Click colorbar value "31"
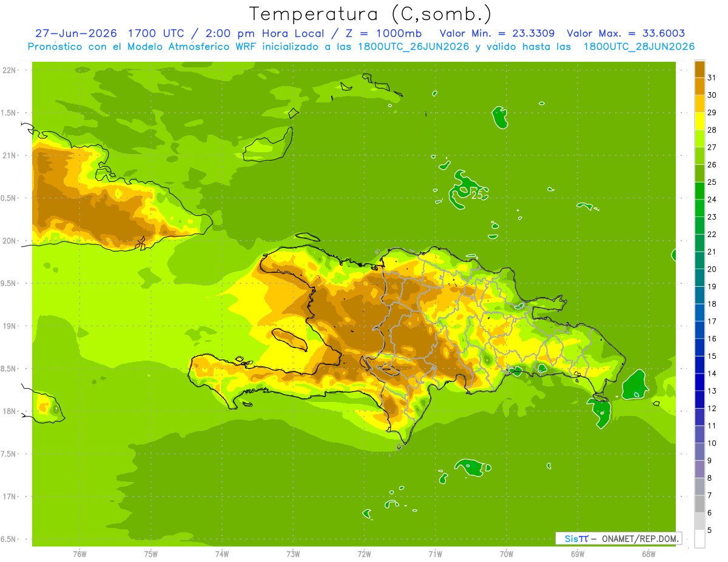Viewport: 728px width, 562px height. (712, 78)
